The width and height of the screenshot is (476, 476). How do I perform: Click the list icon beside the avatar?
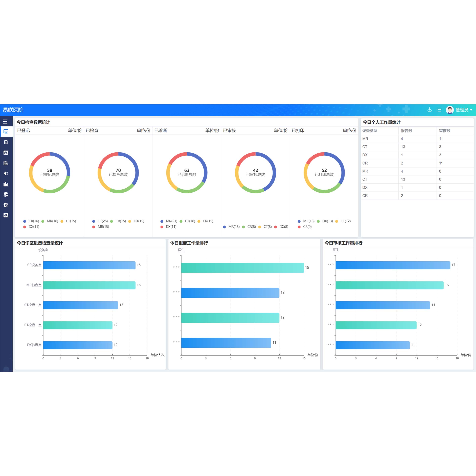pos(439,110)
